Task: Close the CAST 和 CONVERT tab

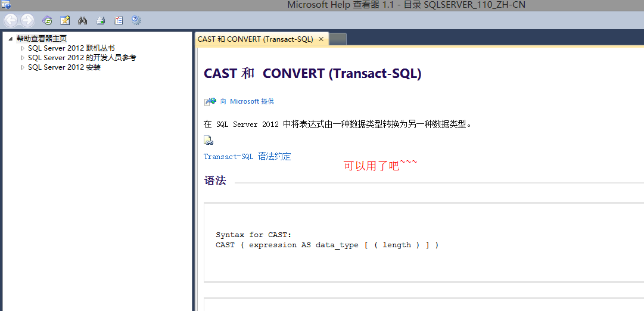Action: [321, 39]
